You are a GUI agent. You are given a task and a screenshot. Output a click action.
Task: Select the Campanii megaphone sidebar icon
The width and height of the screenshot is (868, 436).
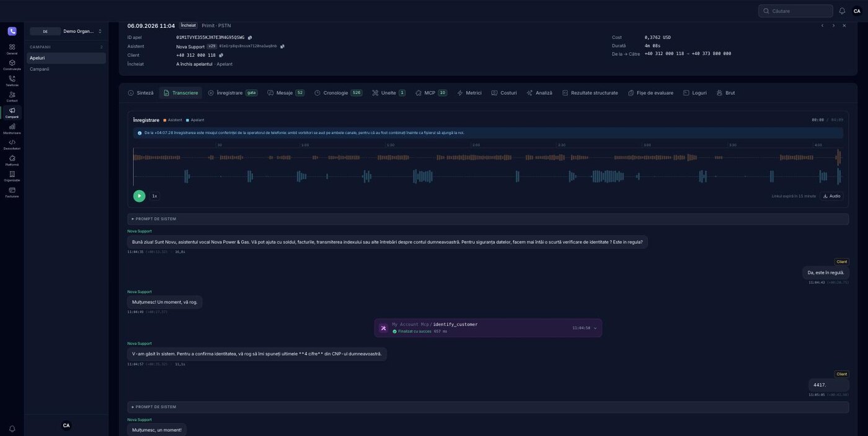click(12, 112)
